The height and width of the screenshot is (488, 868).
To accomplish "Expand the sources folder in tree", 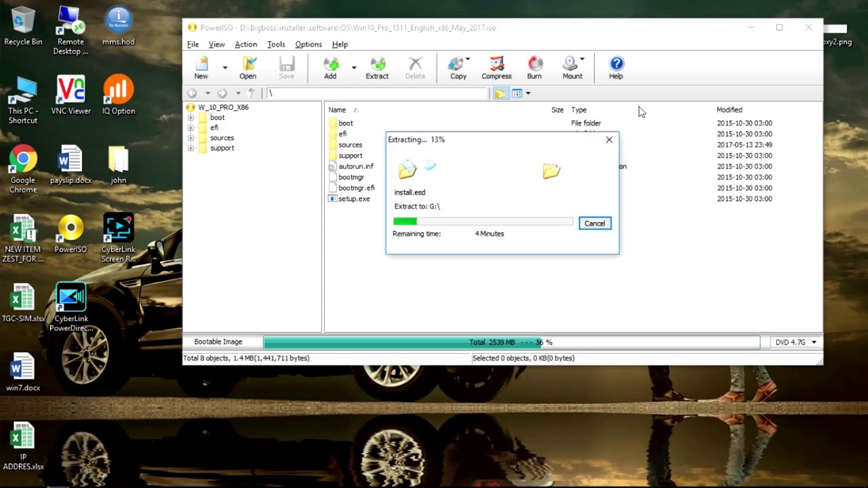I will (x=191, y=138).
